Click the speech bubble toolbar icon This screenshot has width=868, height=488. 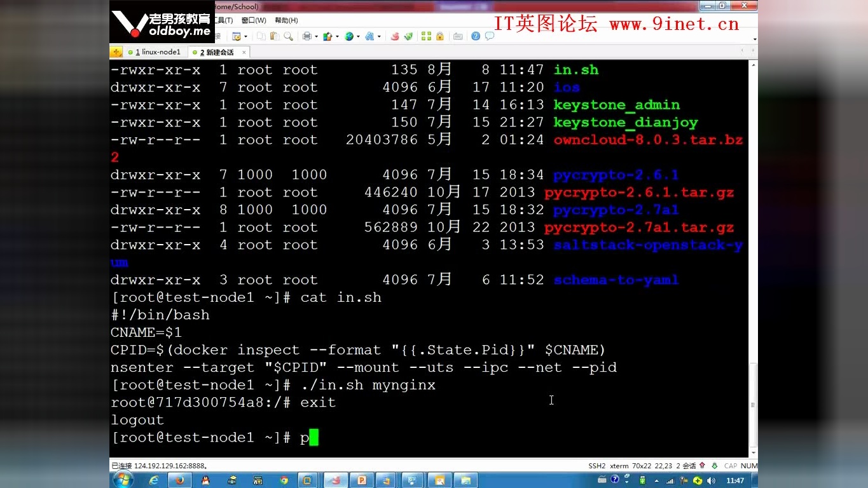(x=489, y=36)
